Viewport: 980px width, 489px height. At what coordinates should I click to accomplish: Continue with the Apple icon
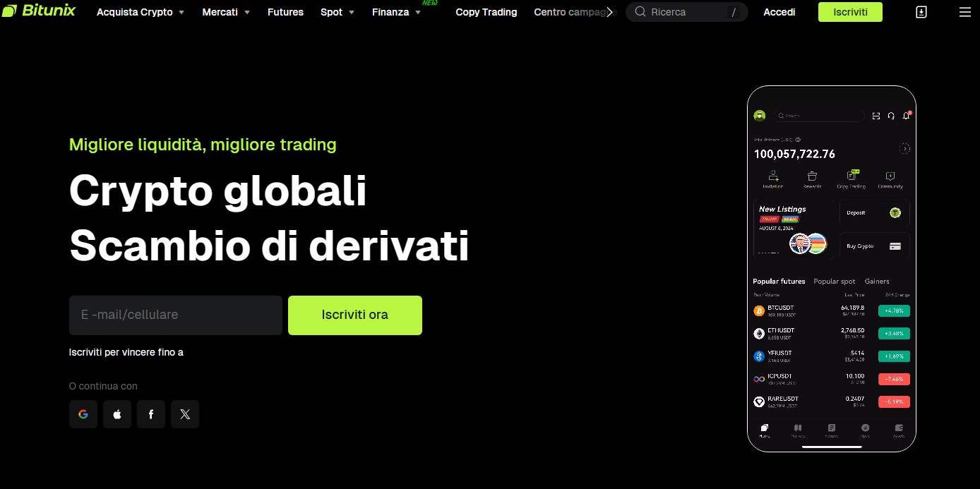[x=117, y=414]
